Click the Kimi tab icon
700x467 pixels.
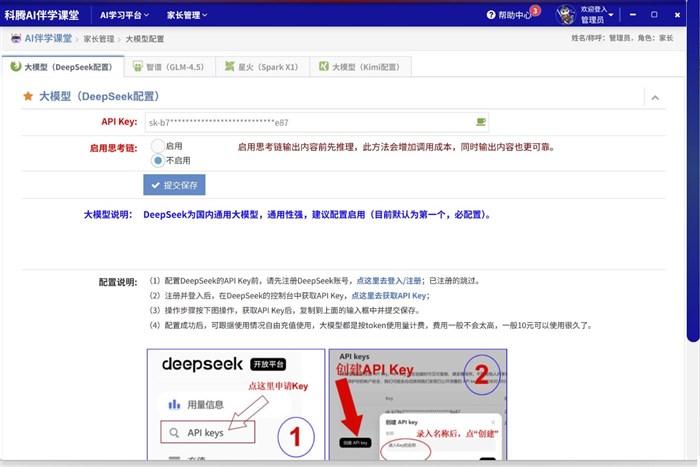point(324,67)
